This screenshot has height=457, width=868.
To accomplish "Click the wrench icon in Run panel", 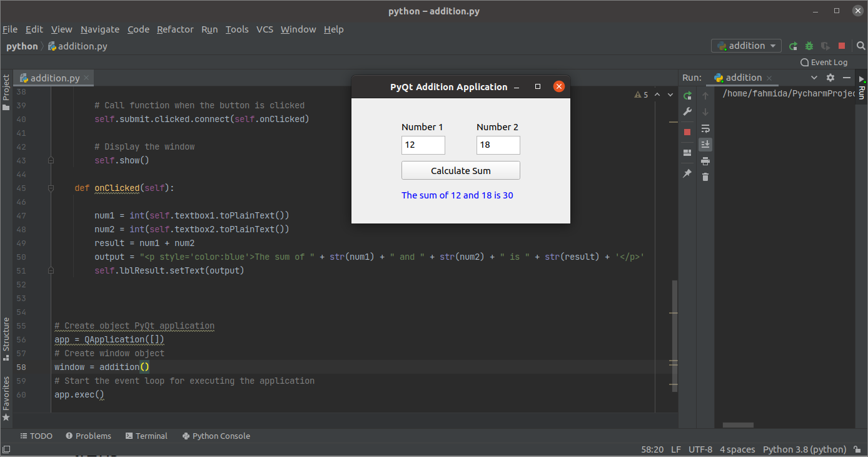I will tap(687, 112).
